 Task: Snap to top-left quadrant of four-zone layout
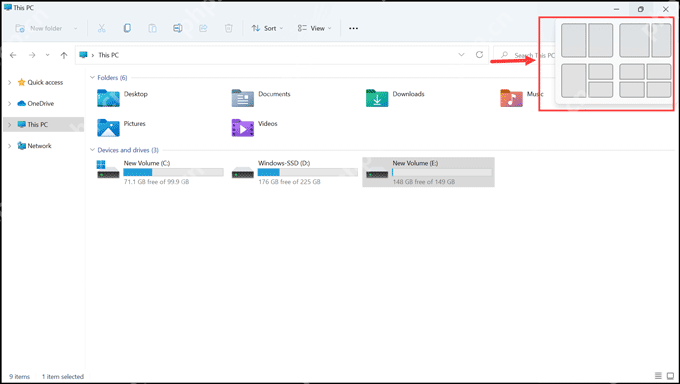(632, 72)
